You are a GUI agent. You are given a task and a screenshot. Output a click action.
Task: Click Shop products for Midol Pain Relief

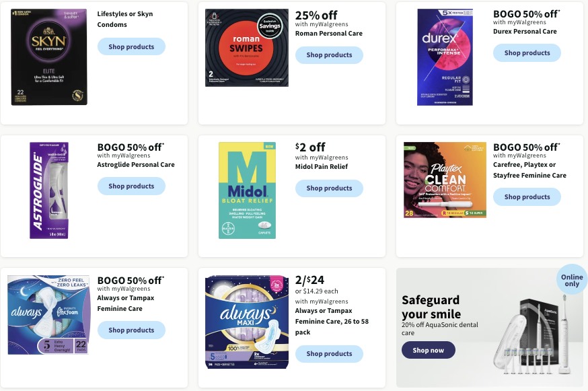pos(329,188)
